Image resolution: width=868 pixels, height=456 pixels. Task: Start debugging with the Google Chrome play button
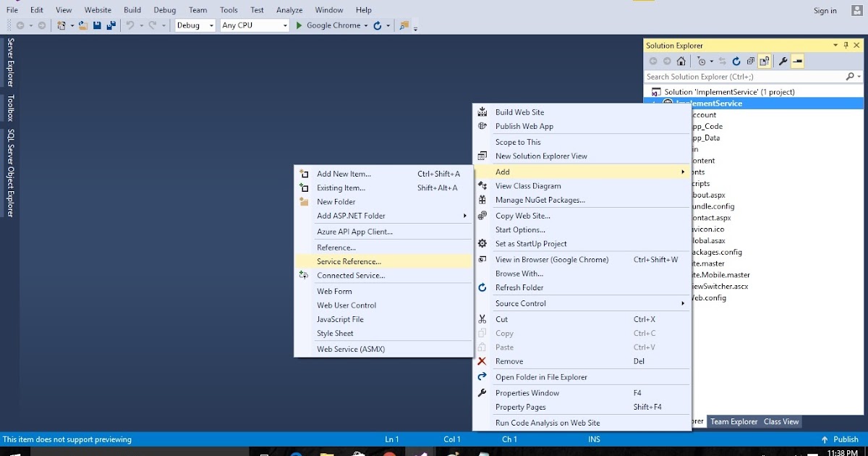[299, 25]
